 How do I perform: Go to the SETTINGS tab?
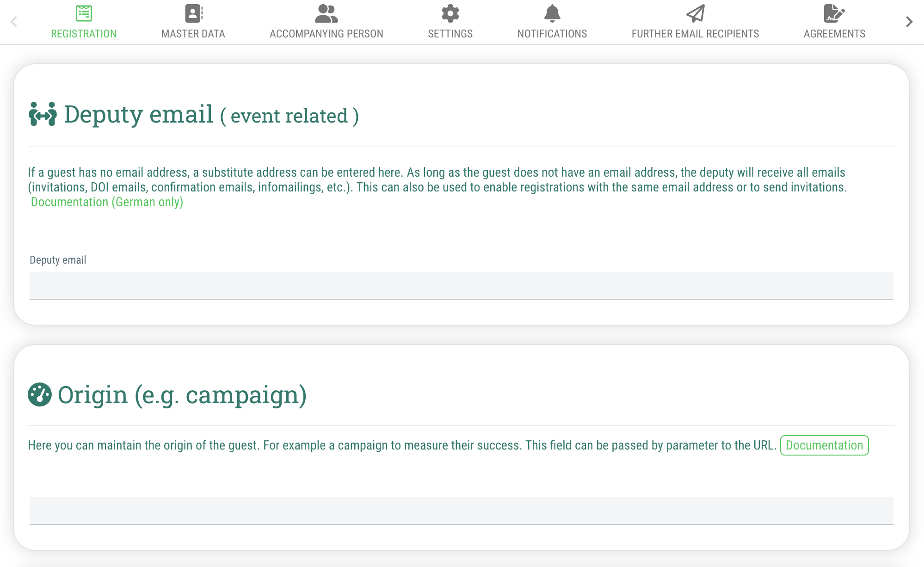pyautogui.click(x=450, y=34)
